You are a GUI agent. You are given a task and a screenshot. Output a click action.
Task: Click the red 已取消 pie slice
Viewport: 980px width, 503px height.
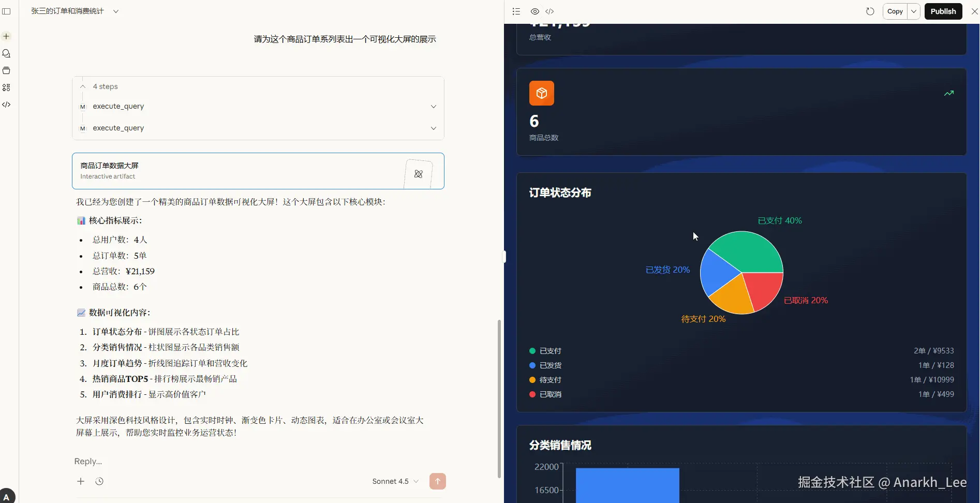765,290
